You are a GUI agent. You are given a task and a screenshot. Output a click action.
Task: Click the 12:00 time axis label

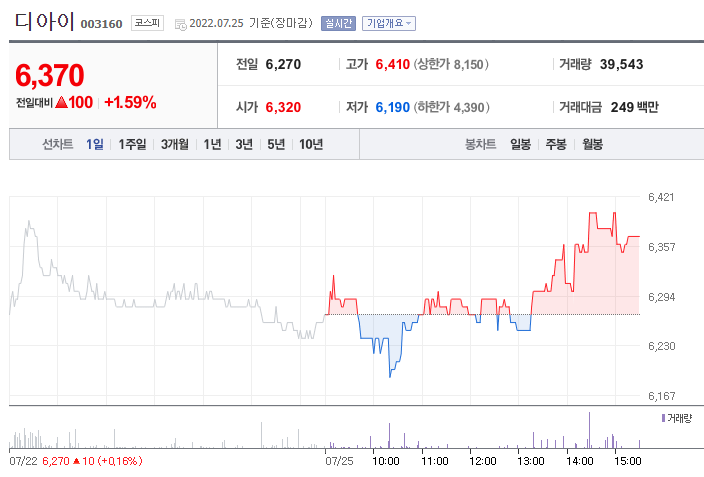[483, 461]
